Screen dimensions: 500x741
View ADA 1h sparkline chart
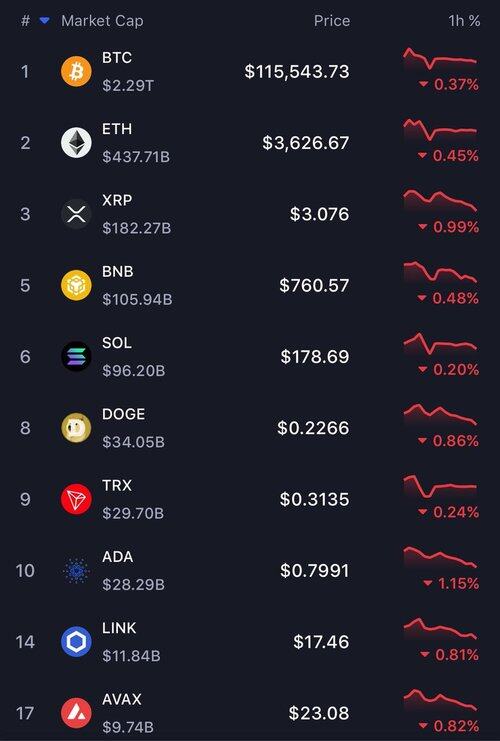point(440,558)
